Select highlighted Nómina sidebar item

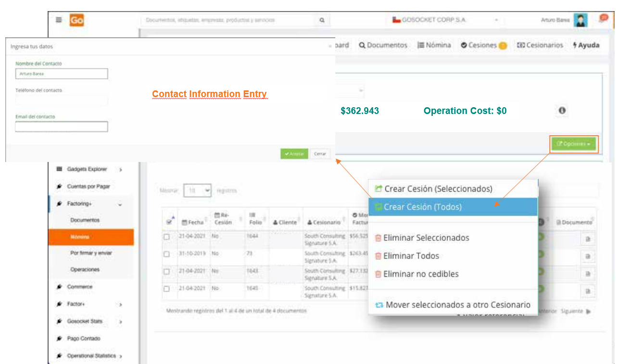(91, 237)
